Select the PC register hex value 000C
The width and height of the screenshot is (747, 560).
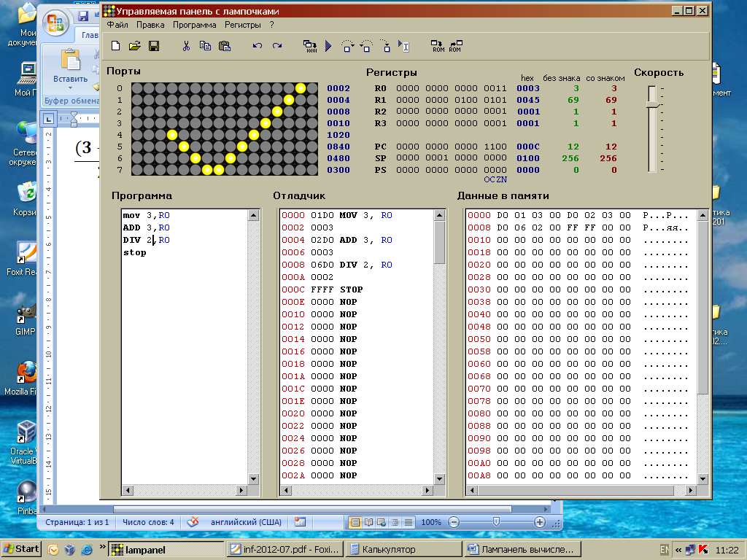pos(528,147)
